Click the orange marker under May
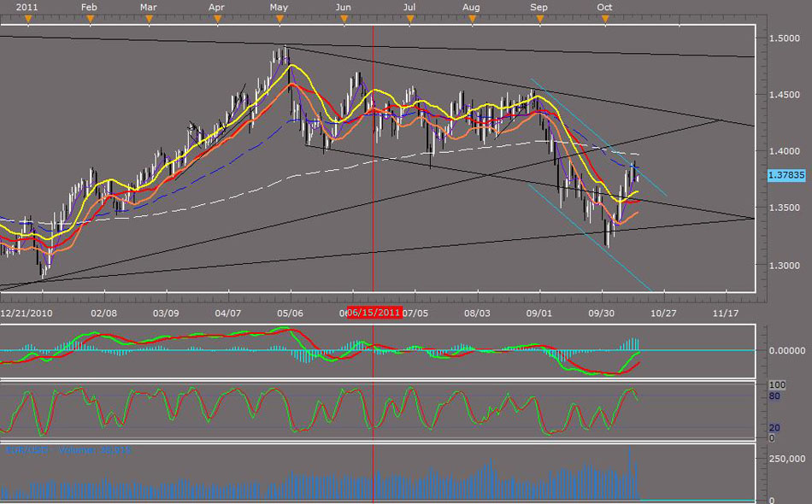 (278, 18)
